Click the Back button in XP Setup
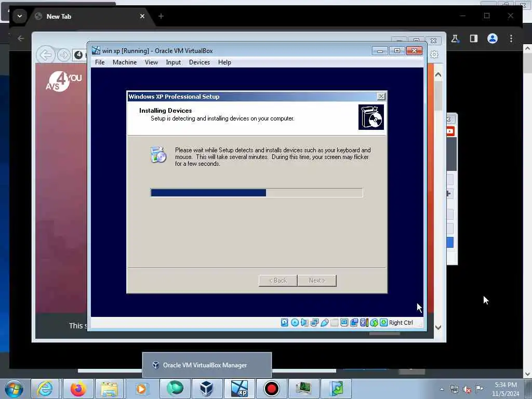This screenshot has height=399, width=532. point(278,281)
